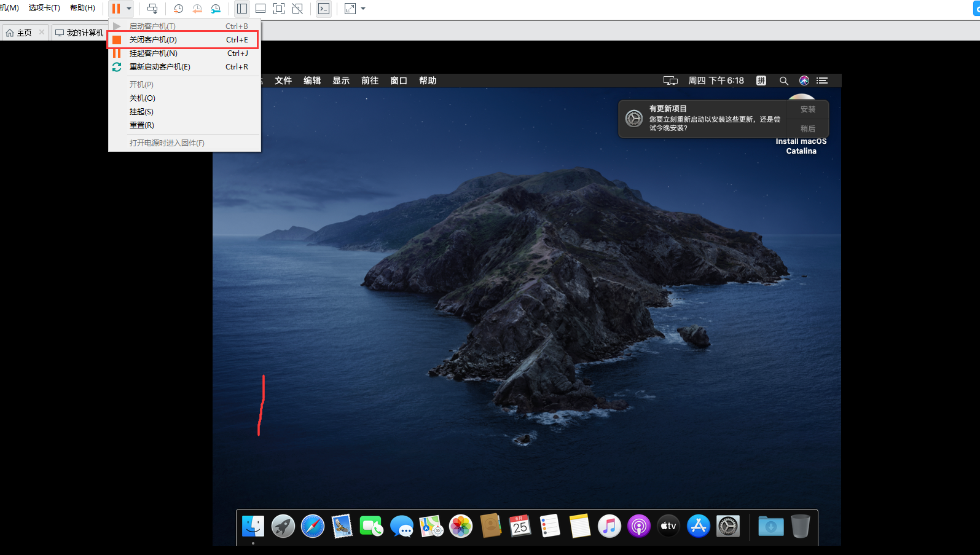
Task: Open Trash in the Dock
Action: click(x=801, y=526)
